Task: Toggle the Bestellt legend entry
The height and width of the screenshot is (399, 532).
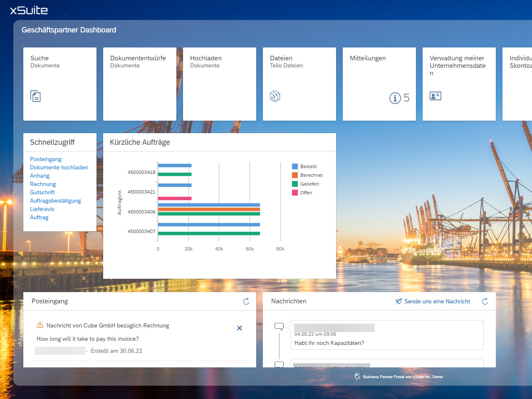Action: coord(308,166)
